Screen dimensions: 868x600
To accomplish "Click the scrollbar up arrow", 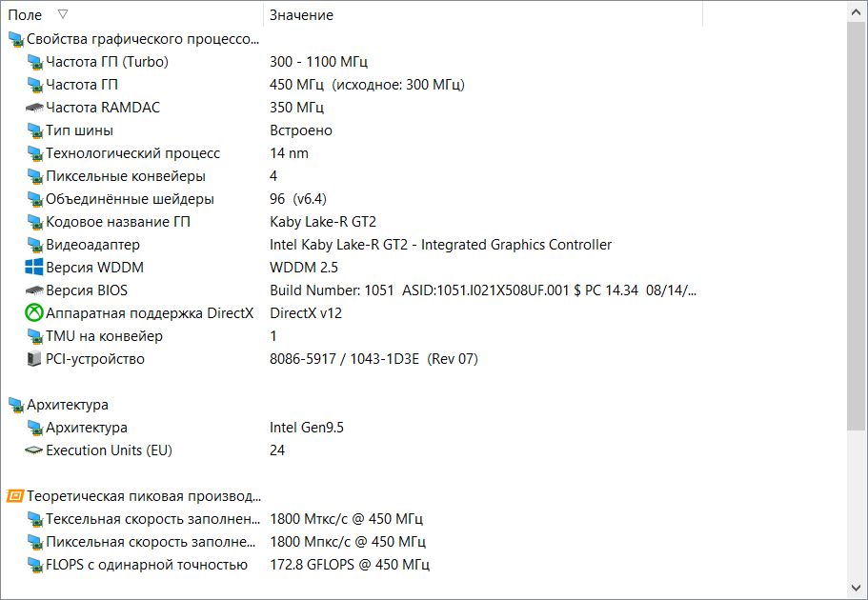I will pos(857,12).
